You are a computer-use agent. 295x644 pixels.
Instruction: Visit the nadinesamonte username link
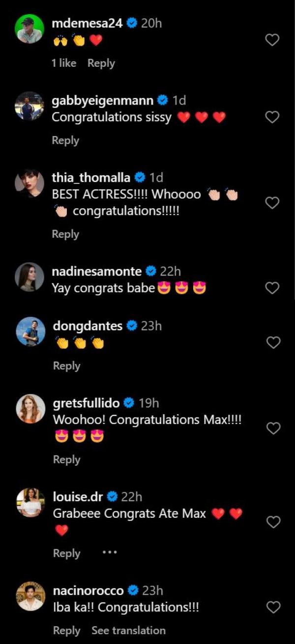(96, 271)
